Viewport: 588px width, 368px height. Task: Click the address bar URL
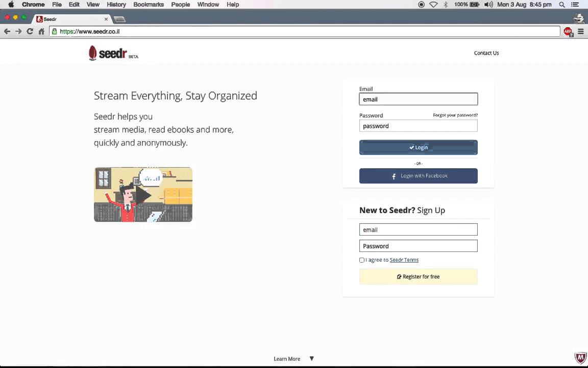tap(90, 32)
